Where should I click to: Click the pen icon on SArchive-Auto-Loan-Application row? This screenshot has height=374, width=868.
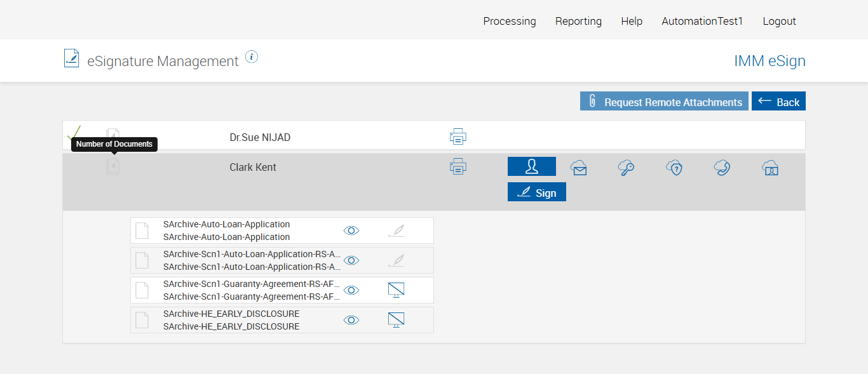(396, 230)
